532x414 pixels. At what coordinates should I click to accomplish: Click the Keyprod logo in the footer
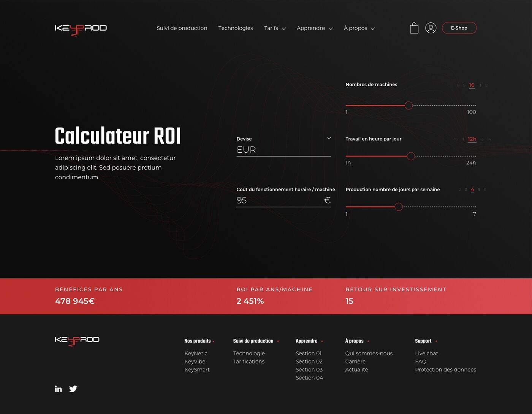77,340
